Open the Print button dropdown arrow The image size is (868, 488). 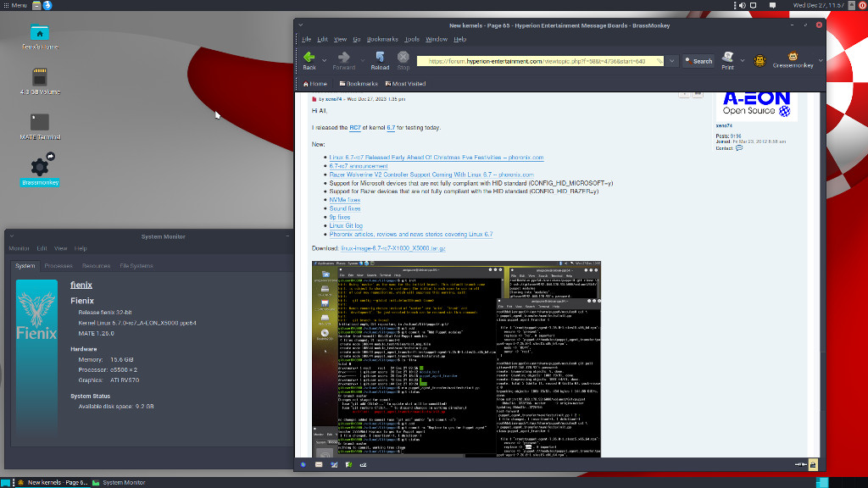pos(743,61)
